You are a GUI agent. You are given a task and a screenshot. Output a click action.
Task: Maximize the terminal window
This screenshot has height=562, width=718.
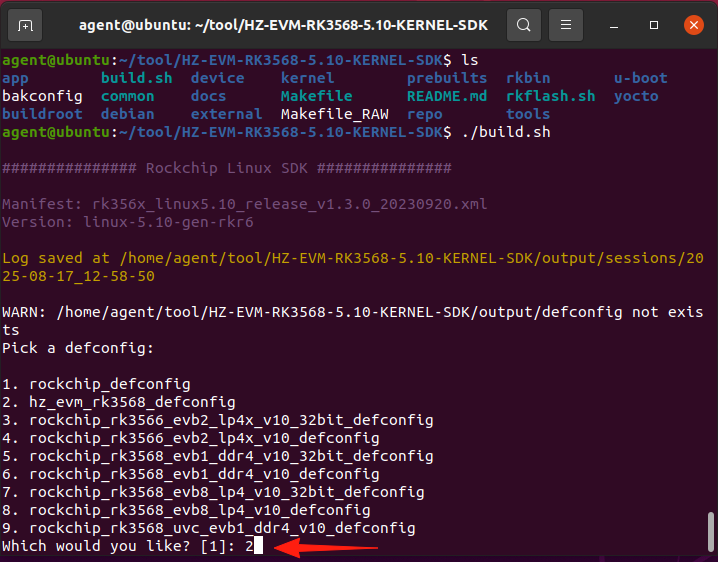(654, 25)
